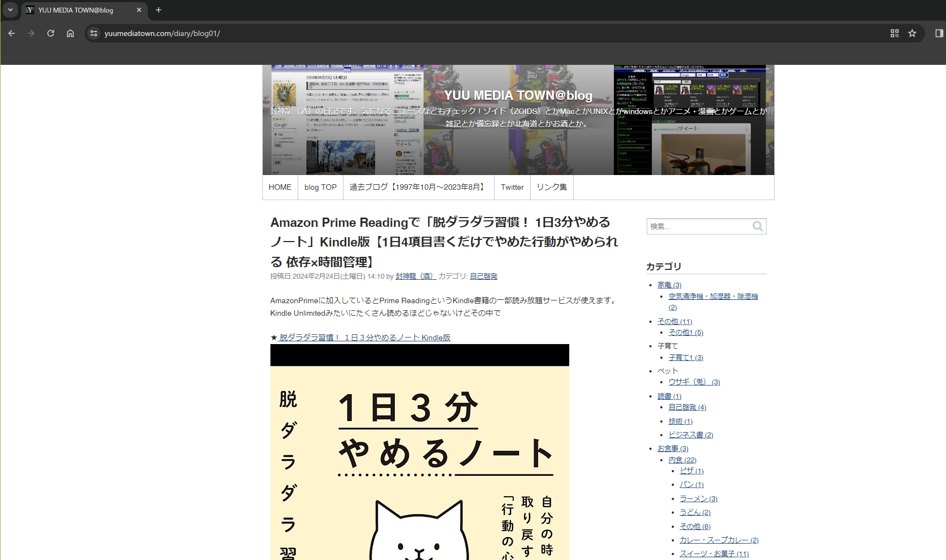Open the 過去ブログ【1997年10月～2023年8月】page
This screenshot has width=946, height=560.
pos(418,187)
